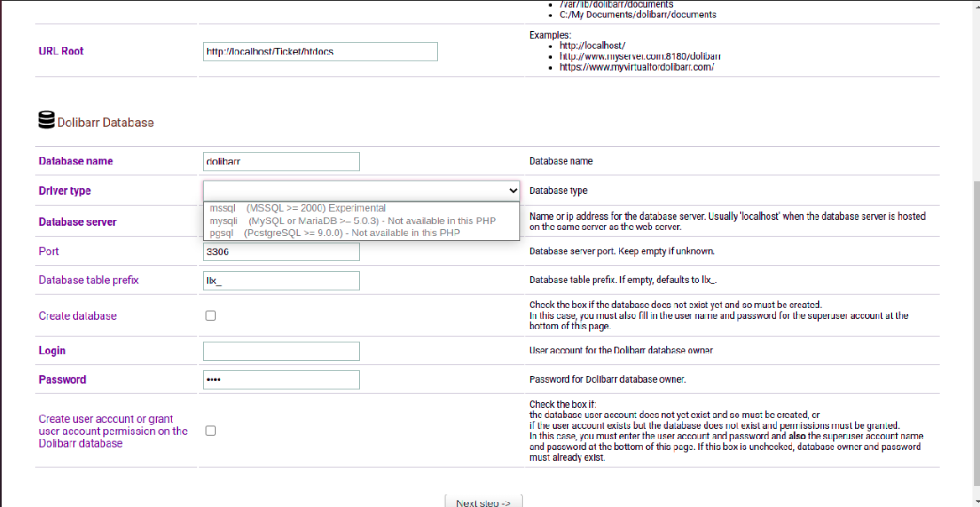Focus the Database name text field
Screen dimensions: 980x507
(281, 161)
